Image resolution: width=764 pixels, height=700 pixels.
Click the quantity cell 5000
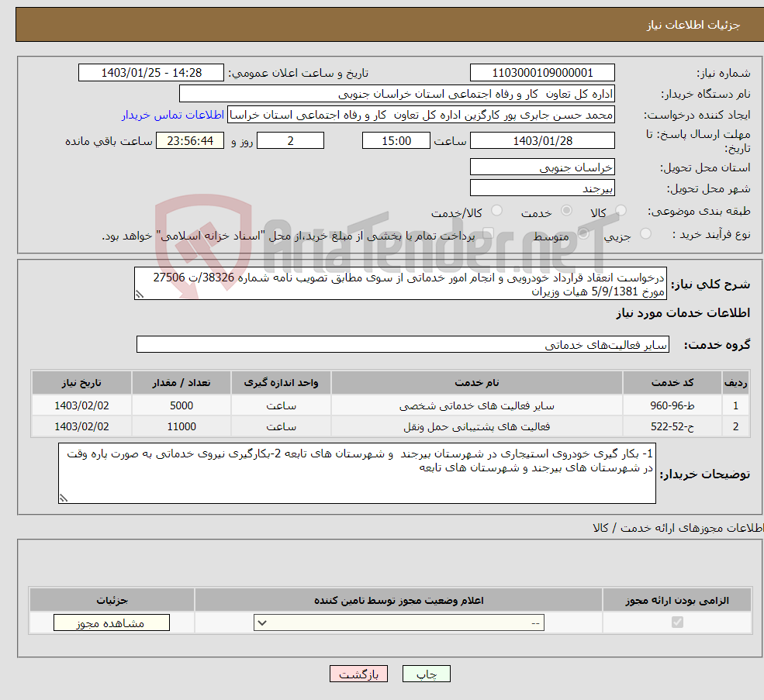pos(181,405)
